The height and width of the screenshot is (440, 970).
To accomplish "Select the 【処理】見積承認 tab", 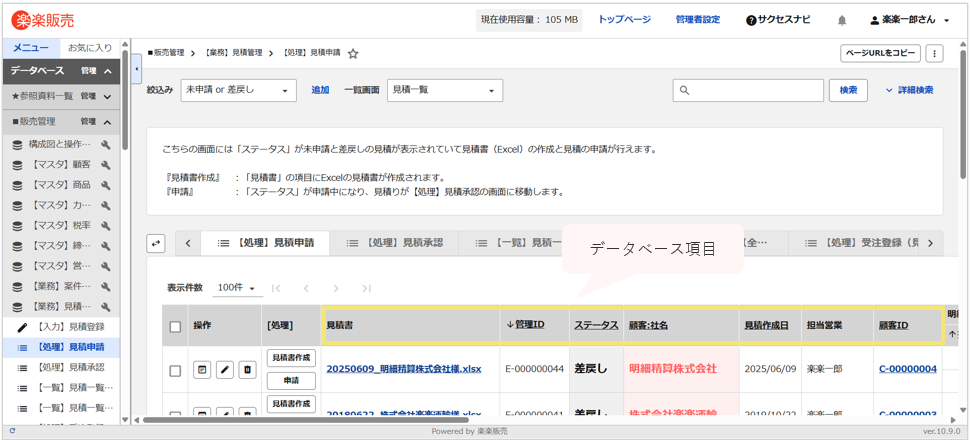I will 394,244.
